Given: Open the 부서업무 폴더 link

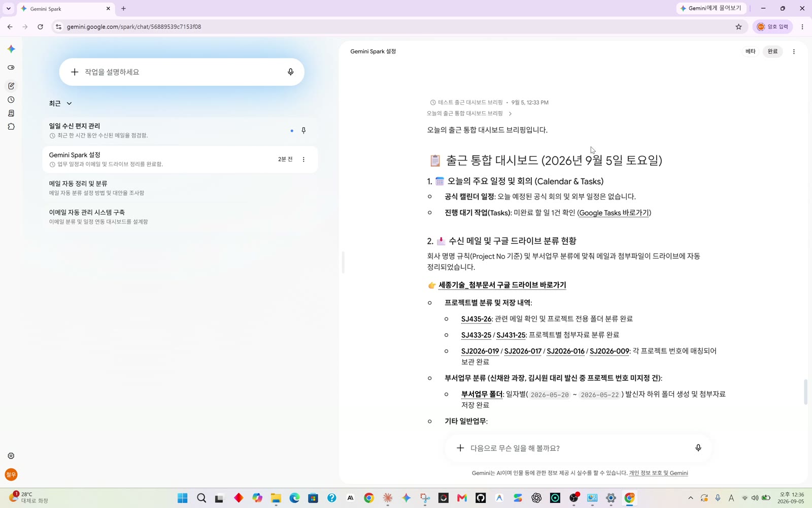Looking at the screenshot, I should 482,394.
